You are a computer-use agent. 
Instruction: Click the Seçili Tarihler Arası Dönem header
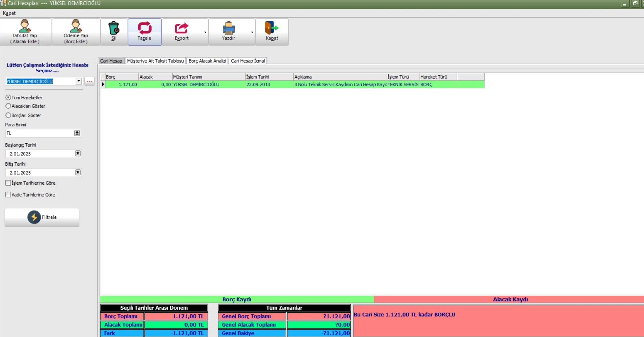[154, 308]
